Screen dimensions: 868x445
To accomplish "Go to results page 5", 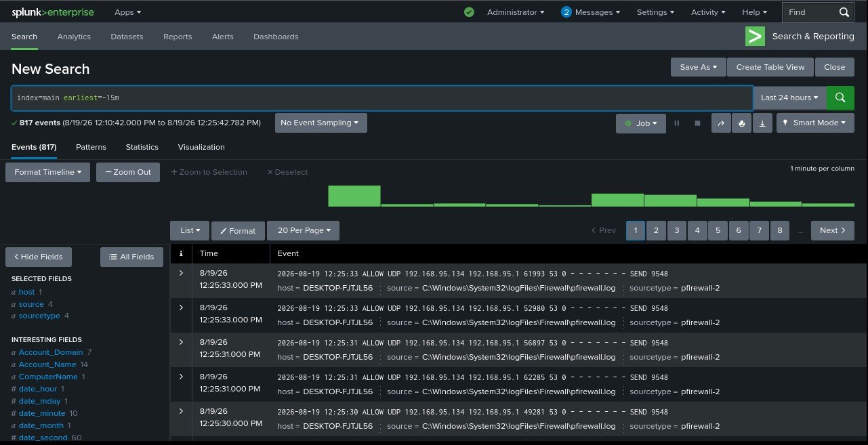I will click(x=718, y=230).
